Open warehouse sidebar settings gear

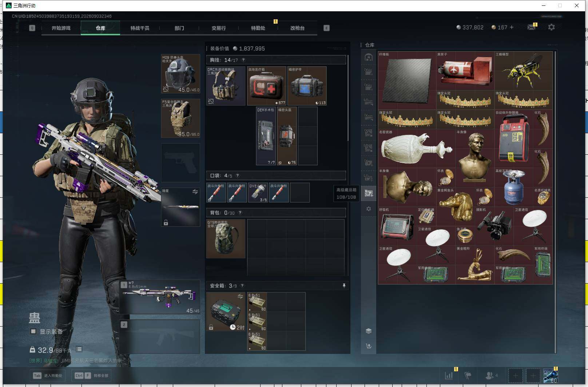(x=369, y=209)
